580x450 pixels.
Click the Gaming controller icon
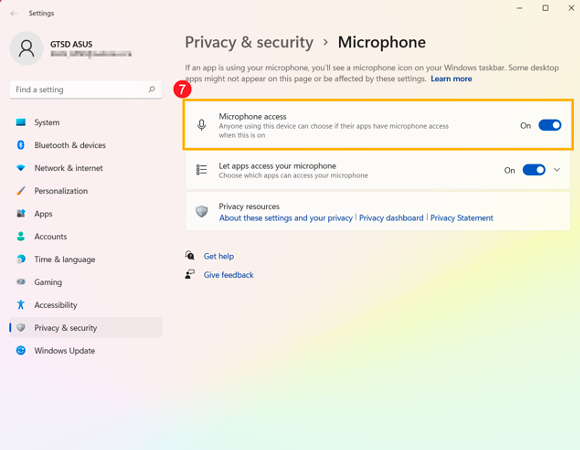pos(21,282)
